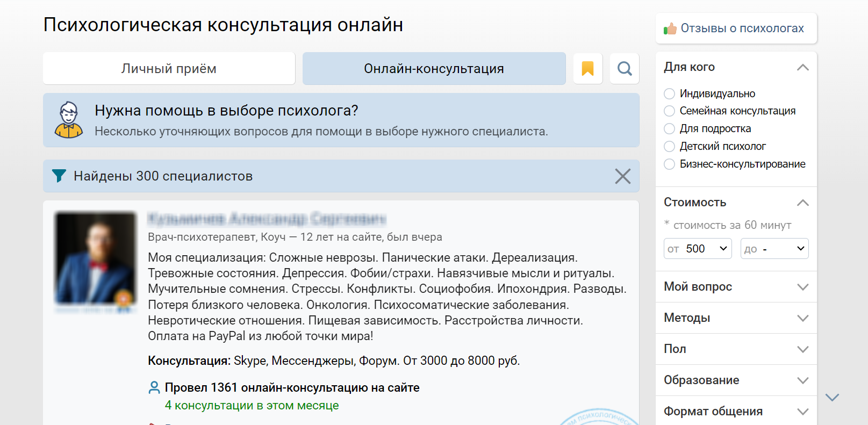Click 'Нужна помощь в выборе психолога?' banner heading
Screen dimensions: 868x425
tap(226, 111)
